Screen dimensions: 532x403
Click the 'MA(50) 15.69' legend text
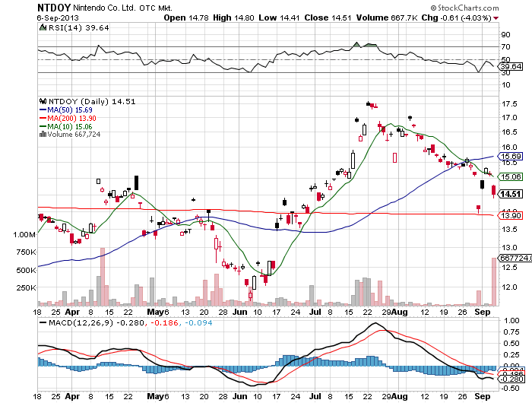70,110
